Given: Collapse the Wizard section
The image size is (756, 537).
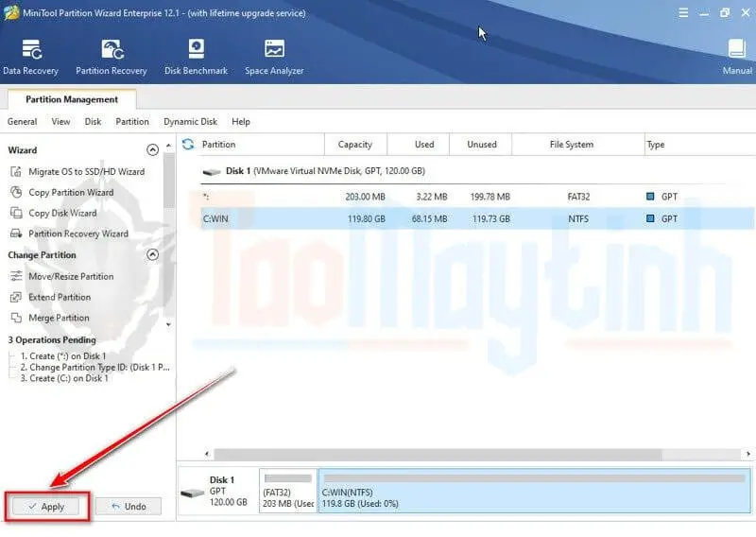Looking at the screenshot, I should click(153, 150).
